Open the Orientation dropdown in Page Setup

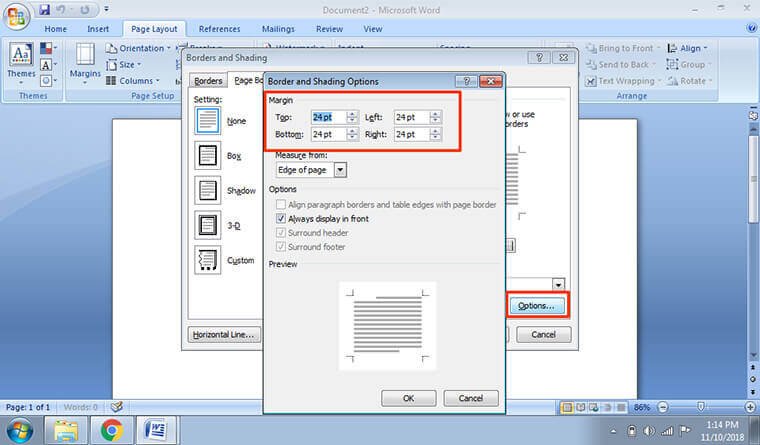point(138,48)
